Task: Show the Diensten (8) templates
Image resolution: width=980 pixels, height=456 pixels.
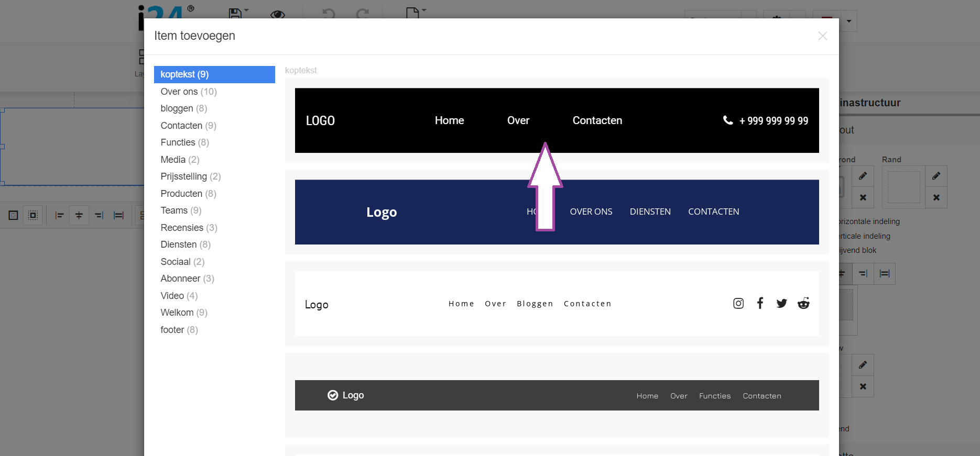Action: pos(186,244)
